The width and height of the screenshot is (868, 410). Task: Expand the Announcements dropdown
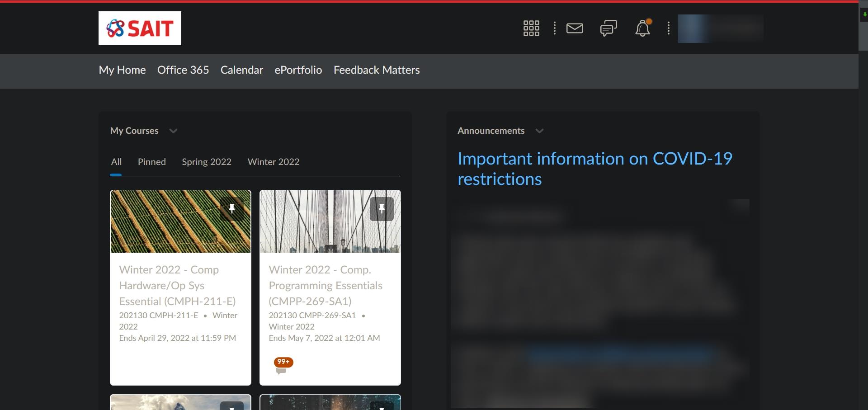(x=540, y=131)
